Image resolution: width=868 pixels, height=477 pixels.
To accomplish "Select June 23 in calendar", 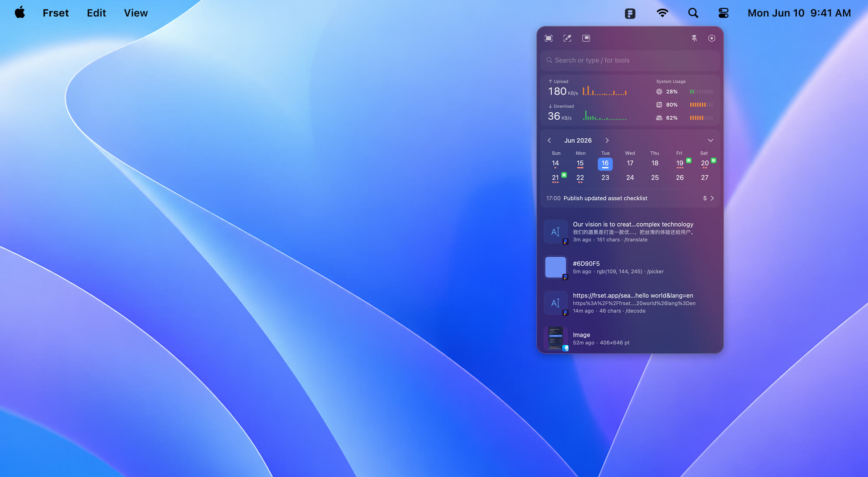I will [x=605, y=178].
